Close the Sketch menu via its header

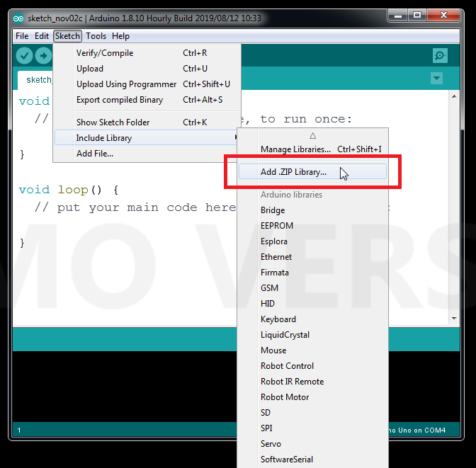[67, 36]
